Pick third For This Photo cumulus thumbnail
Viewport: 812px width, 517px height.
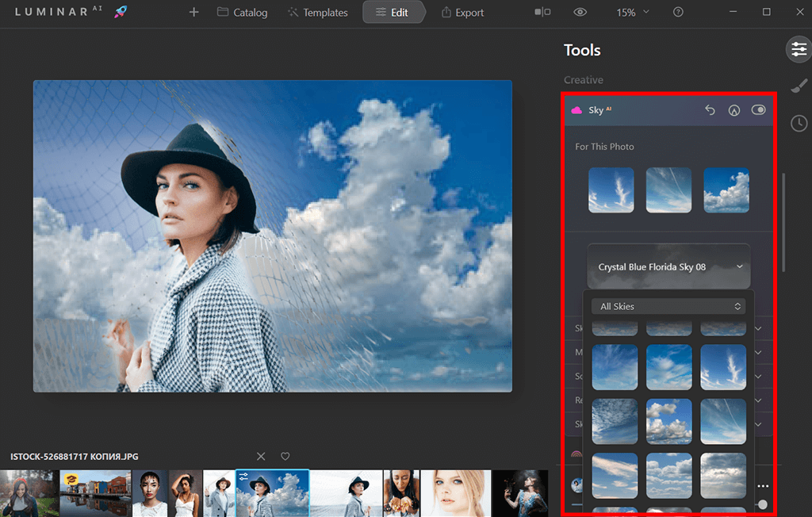(726, 190)
